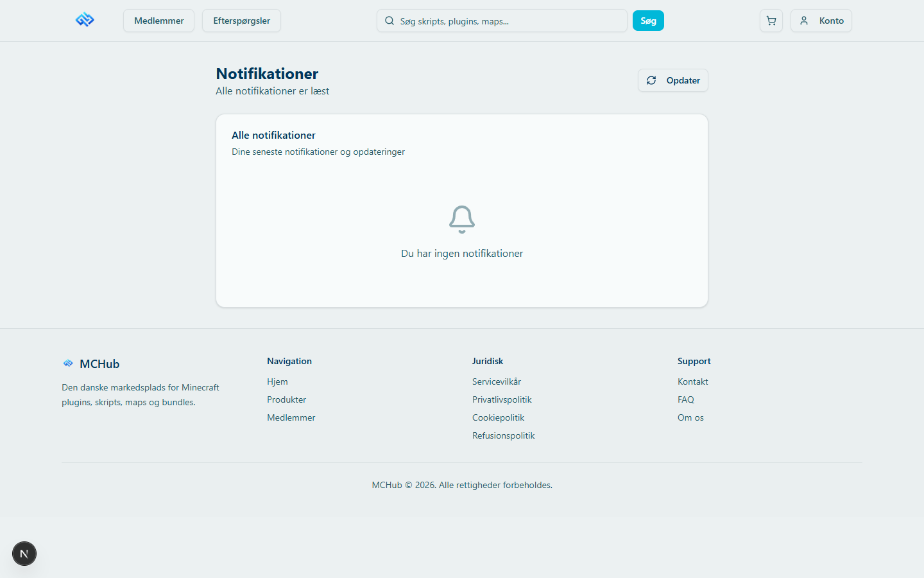Open the FAQ link
The image size is (924, 578).
[686, 399]
